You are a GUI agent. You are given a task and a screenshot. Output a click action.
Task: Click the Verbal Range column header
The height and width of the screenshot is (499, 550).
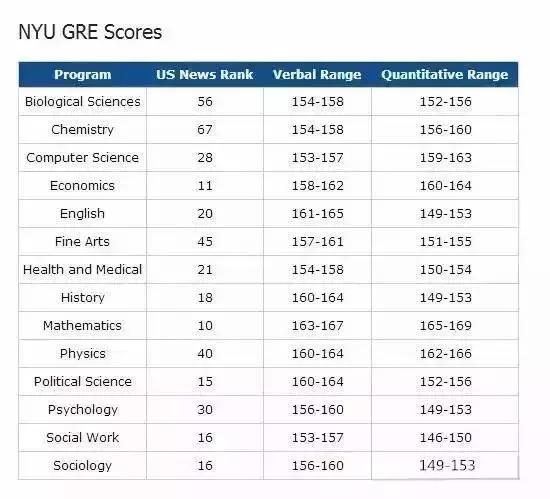317,74
